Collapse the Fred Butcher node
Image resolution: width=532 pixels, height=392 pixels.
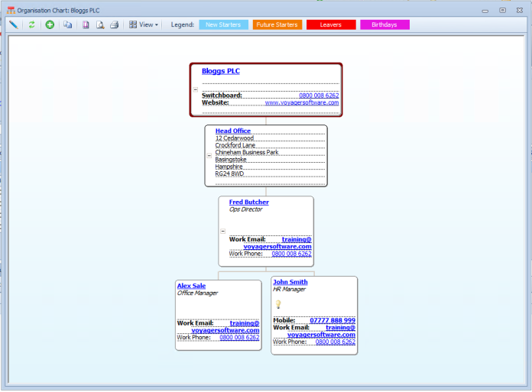point(222,230)
